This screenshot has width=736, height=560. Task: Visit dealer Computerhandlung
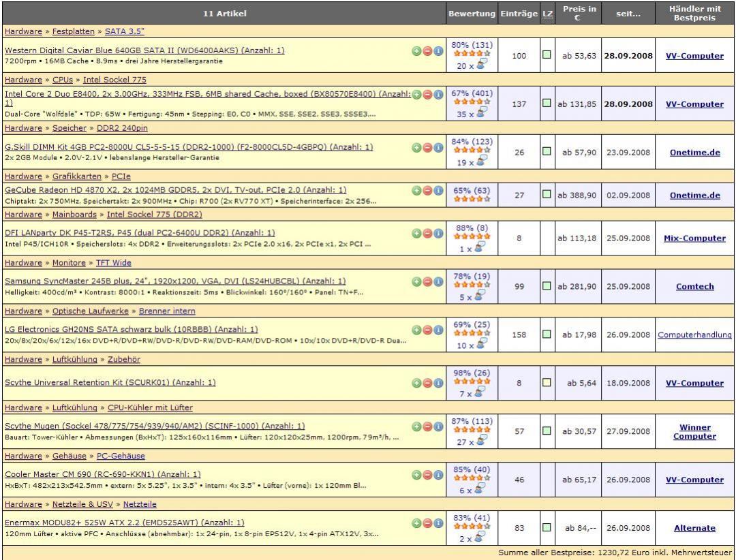[x=694, y=335]
